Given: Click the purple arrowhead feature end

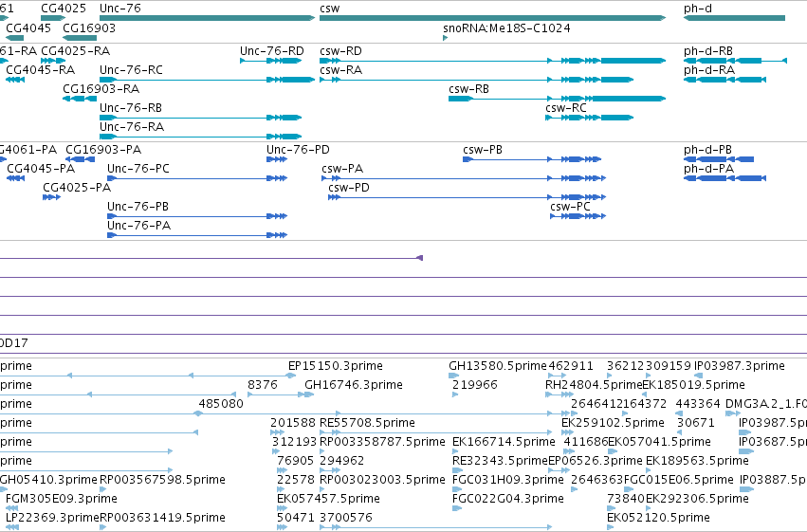Looking at the screenshot, I should click(x=419, y=258).
